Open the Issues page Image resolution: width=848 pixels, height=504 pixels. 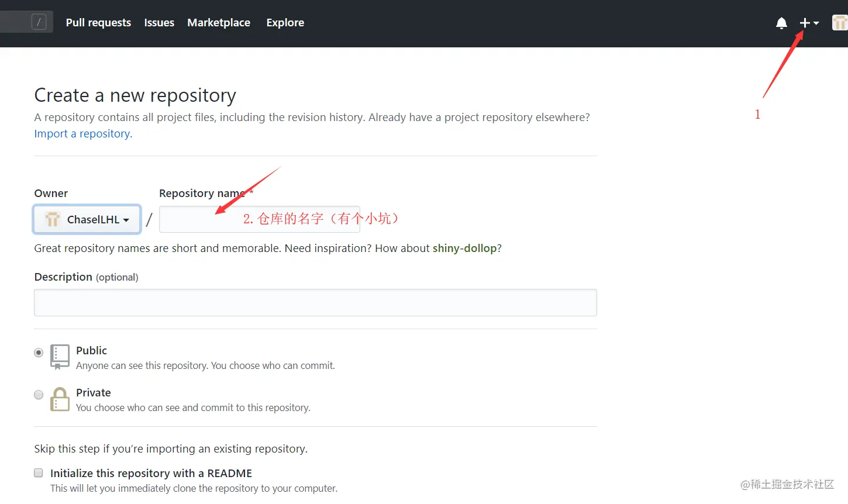pyautogui.click(x=159, y=23)
